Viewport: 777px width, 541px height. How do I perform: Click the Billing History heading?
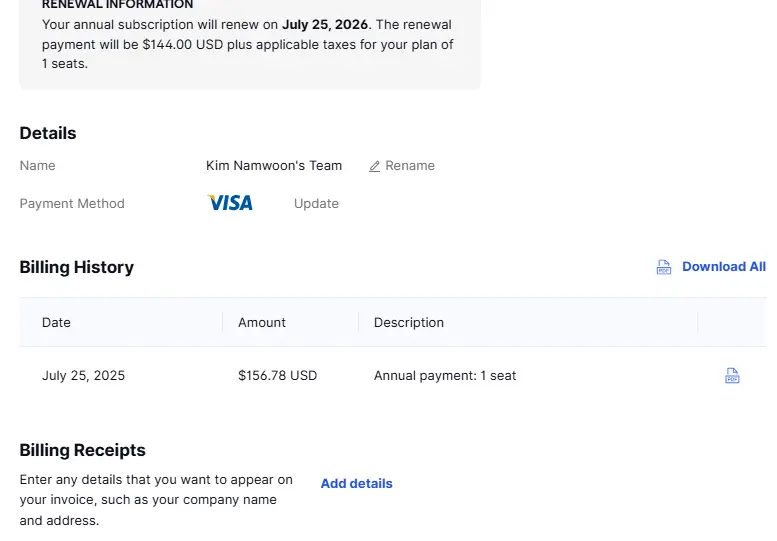[77, 268]
